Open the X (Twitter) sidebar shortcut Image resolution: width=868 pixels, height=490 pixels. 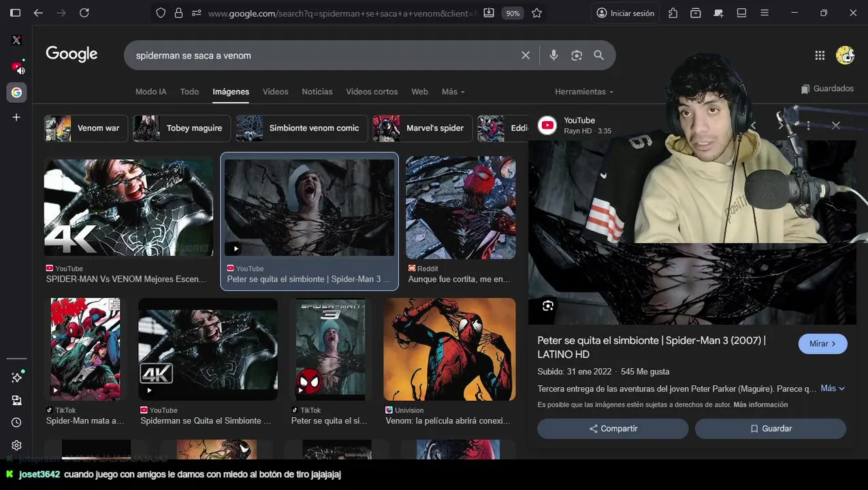coord(16,40)
